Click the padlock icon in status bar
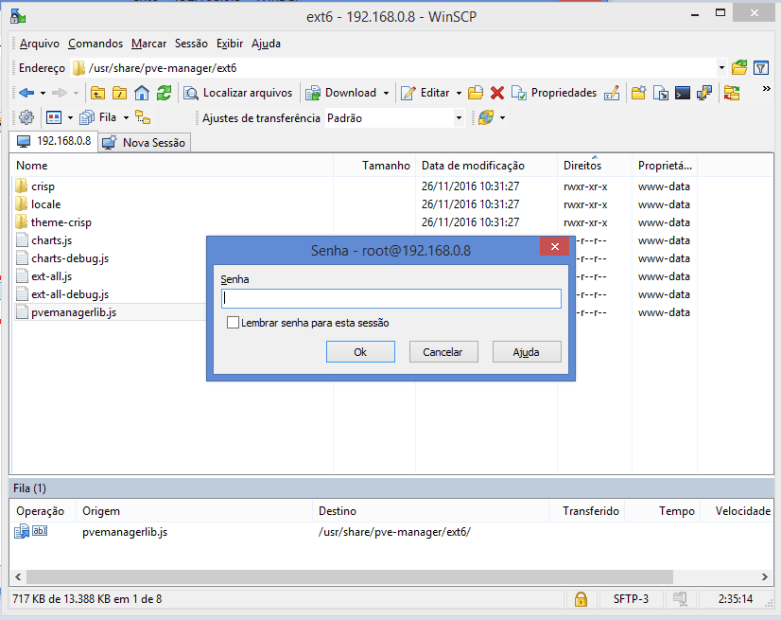 pyautogui.click(x=580, y=599)
